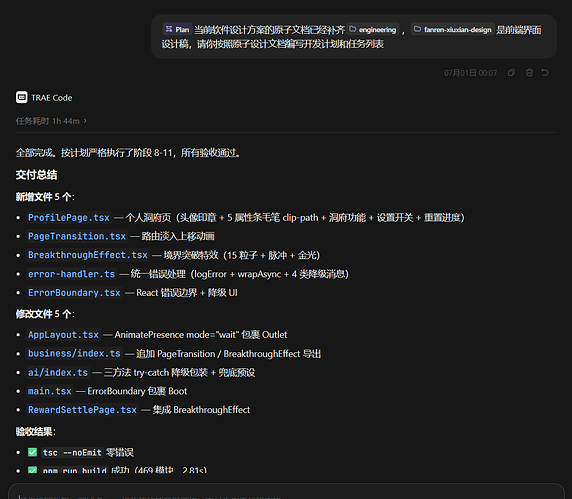Open error-handler.ts file link
The image size is (572, 499).
(x=72, y=274)
